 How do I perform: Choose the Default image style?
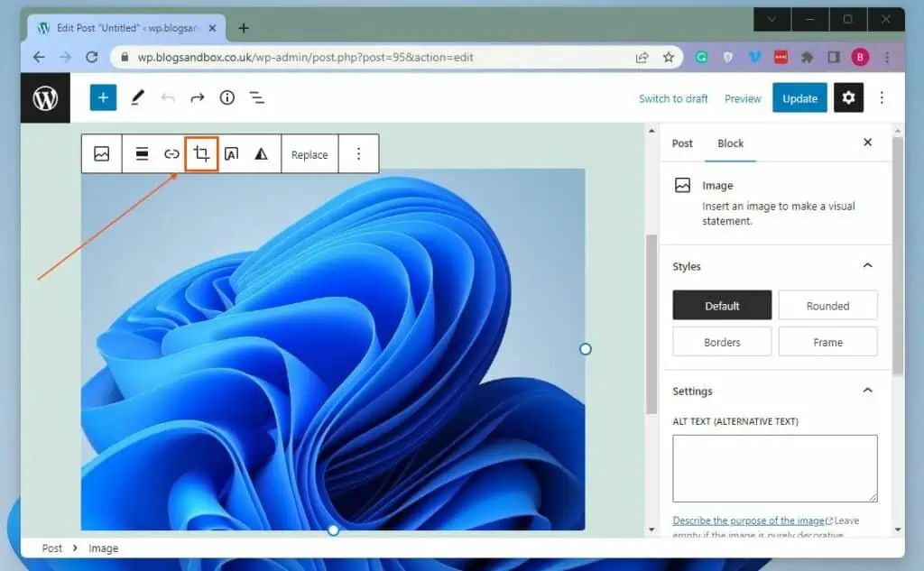coord(722,305)
